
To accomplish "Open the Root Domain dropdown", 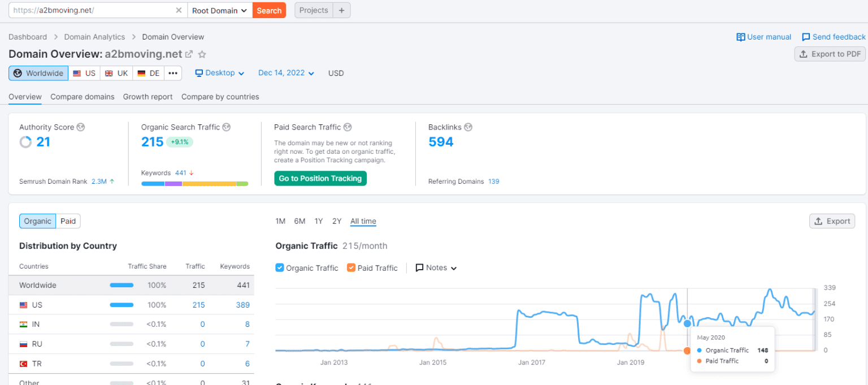I will (x=220, y=10).
